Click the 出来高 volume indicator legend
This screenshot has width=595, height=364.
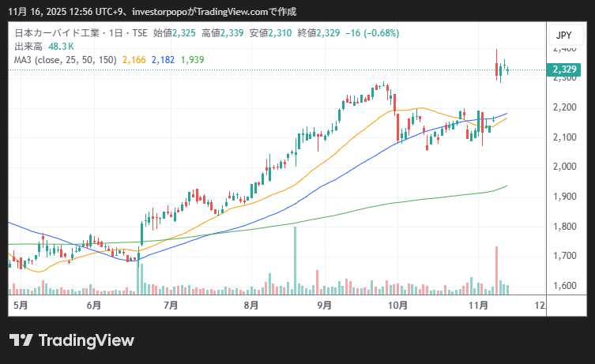[28, 47]
